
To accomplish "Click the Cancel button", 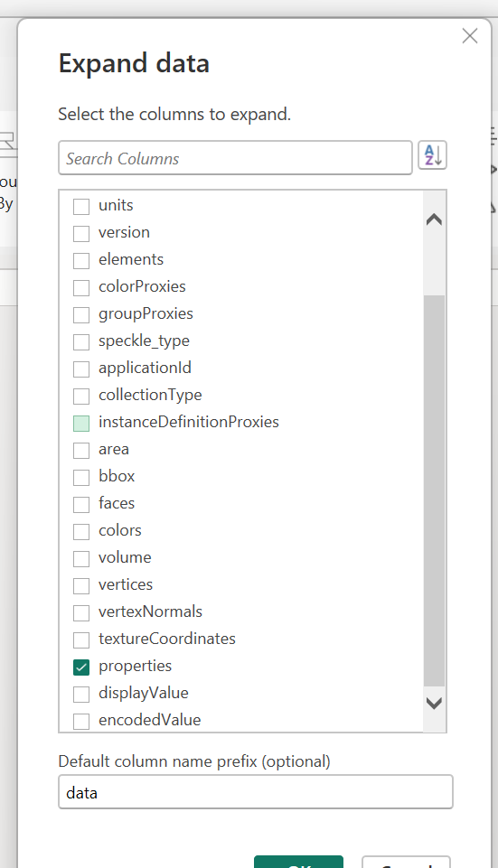I will [406, 862].
